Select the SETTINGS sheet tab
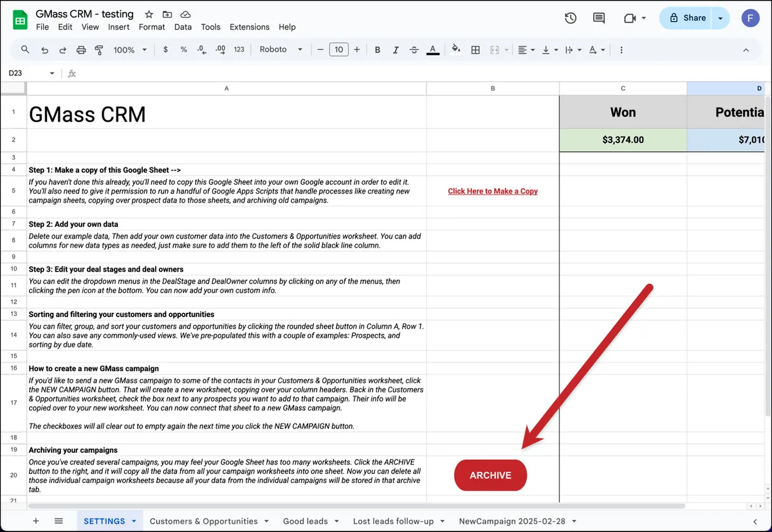Viewport: 772px width, 532px height. tap(109, 521)
